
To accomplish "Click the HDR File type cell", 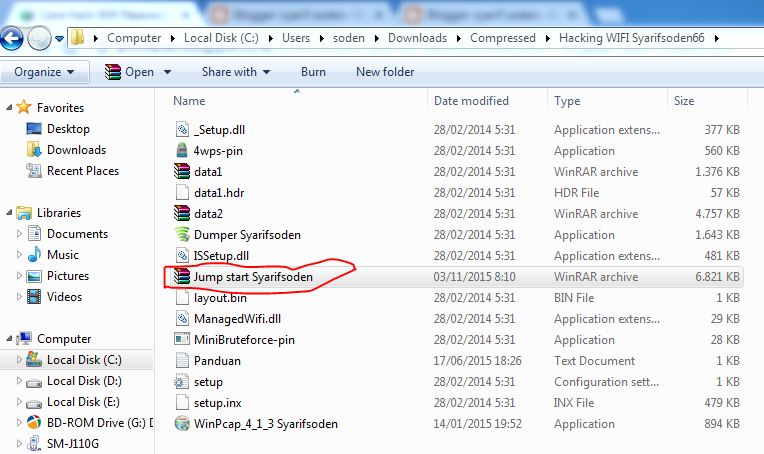I will point(576,193).
